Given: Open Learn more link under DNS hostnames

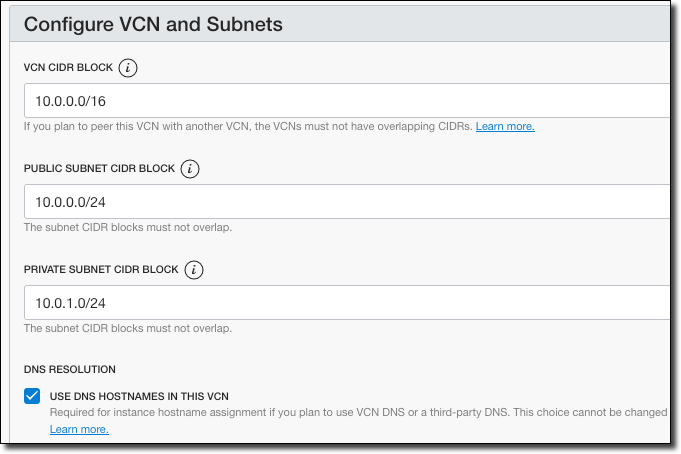Looking at the screenshot, I should coord(79,429).
